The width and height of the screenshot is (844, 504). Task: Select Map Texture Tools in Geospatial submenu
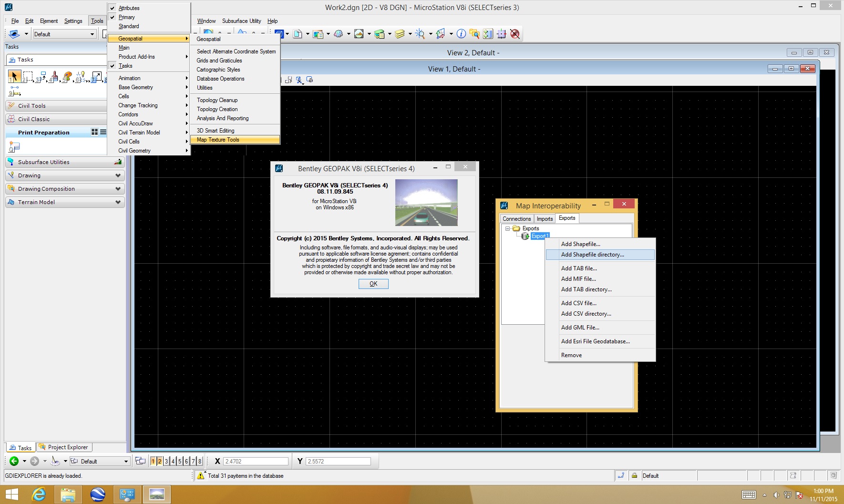(x=235, y=140)
